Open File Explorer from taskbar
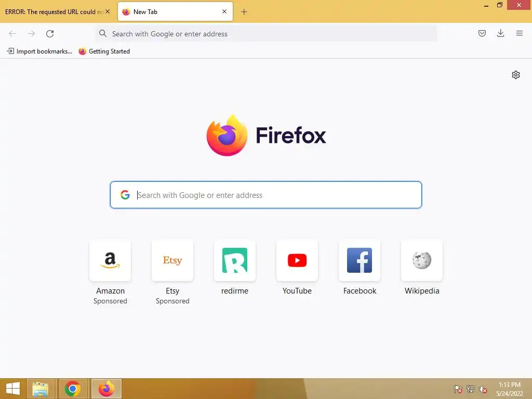This screenshot has height=399, width=532. click(x=41, y=389)
